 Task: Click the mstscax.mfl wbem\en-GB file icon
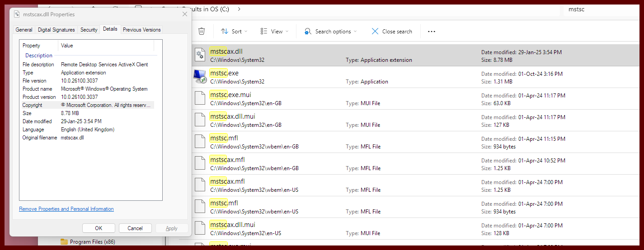[x=200, y=163]
